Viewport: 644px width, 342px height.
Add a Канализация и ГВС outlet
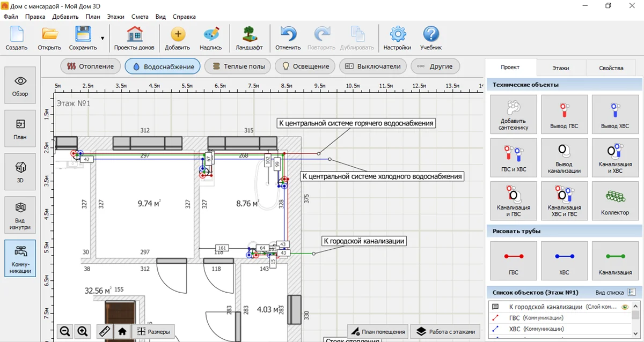514,200
